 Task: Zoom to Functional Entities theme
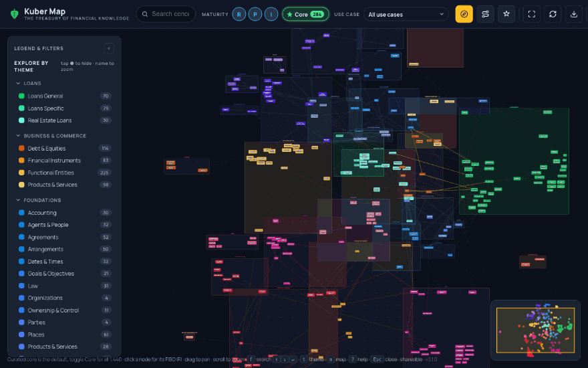[x=51, y=173]
